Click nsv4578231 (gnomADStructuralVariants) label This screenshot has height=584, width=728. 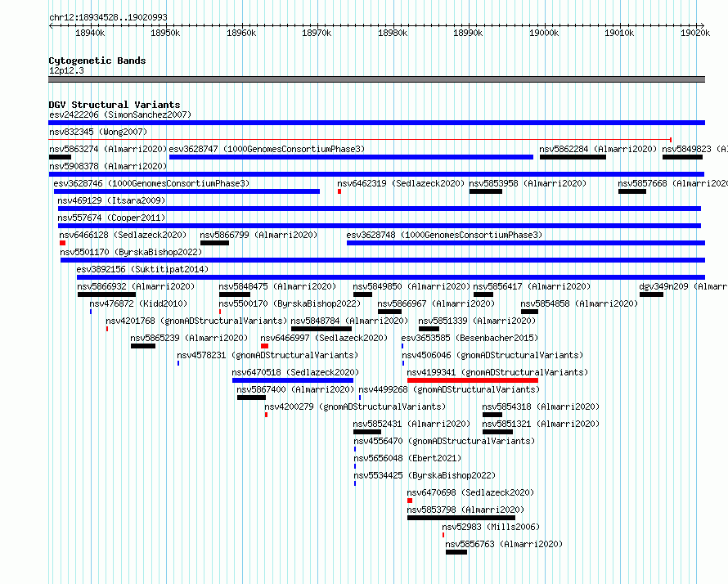click(x=268, y=355)
